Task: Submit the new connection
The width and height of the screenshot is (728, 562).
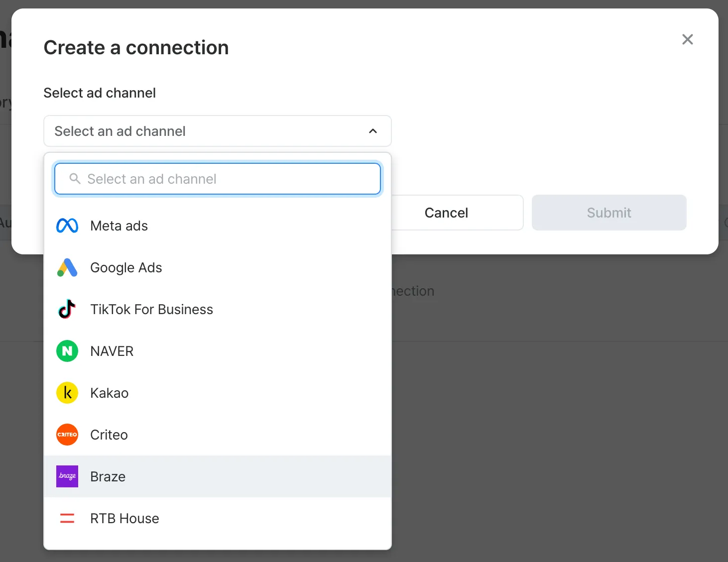Action: coord(609,213)
